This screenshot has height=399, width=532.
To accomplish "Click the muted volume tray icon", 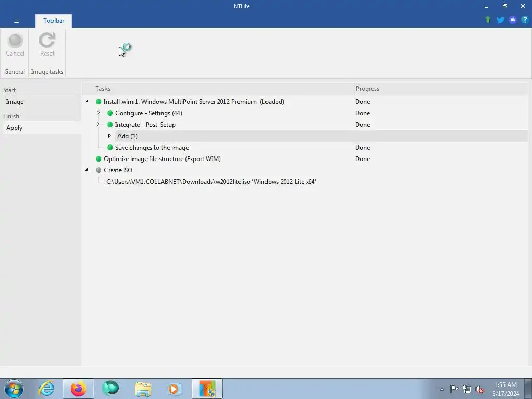I will point(480,389).
